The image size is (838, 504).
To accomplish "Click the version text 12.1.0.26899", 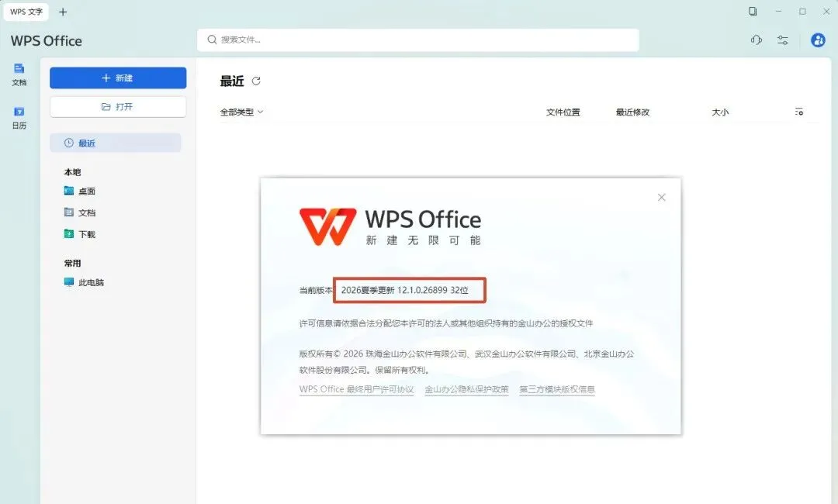I will 422,291.
